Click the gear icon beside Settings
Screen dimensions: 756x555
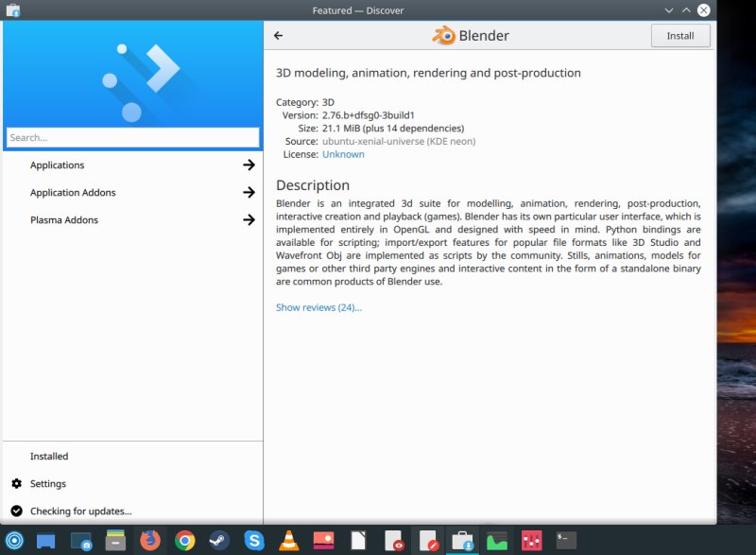[17, 484]
